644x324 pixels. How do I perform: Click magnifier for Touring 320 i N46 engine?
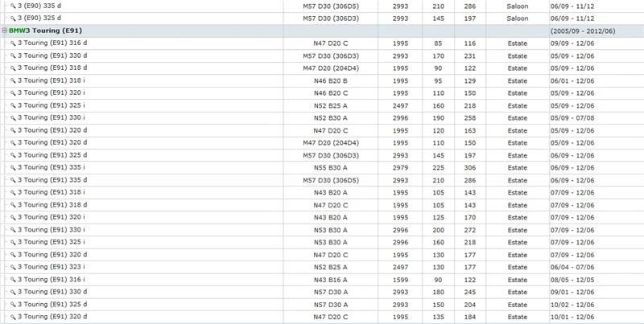pos(13,93)
